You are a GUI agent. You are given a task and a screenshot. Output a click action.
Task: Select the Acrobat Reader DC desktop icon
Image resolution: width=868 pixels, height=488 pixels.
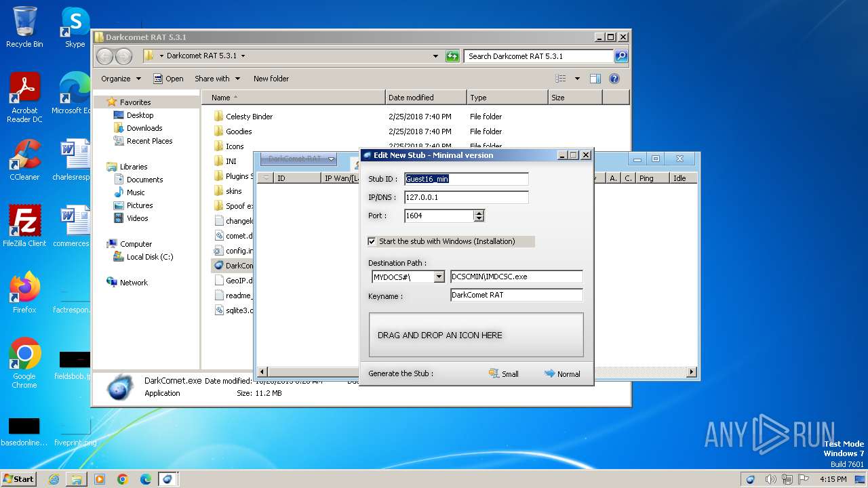[x=24, y=98]
